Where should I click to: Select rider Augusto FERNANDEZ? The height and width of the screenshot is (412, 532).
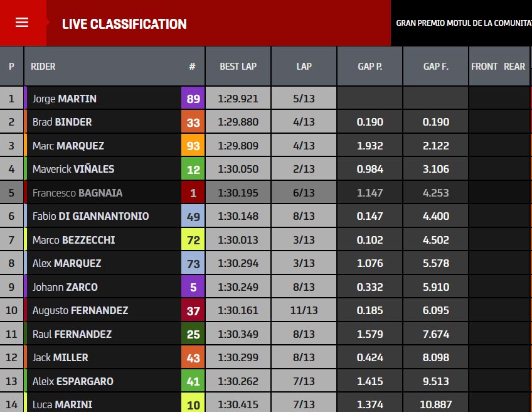click(80, 310)
